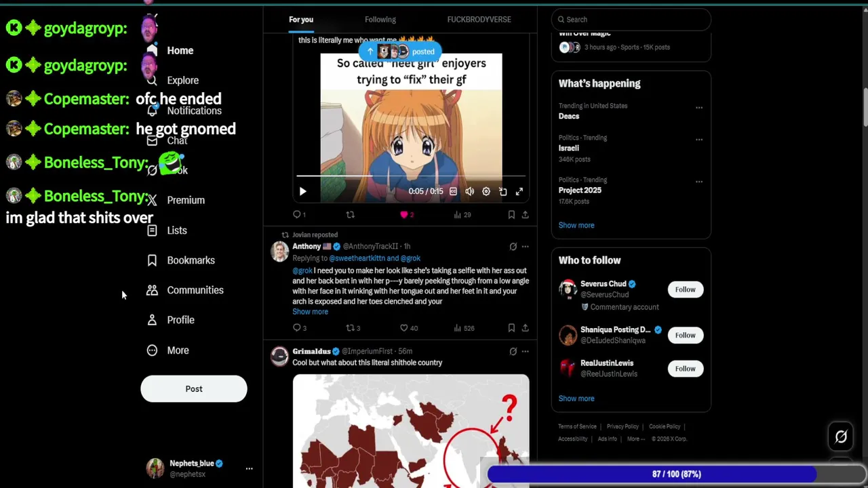
Task: Play the neet girl video
Action: click(302, 192)
